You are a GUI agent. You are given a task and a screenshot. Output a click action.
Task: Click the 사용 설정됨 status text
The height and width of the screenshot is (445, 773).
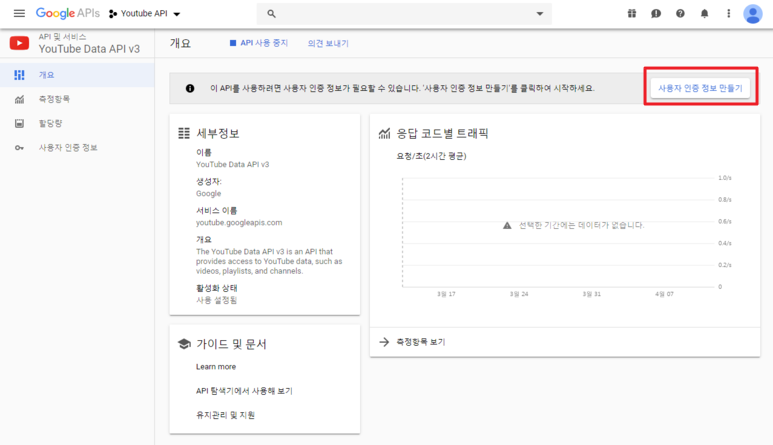pos(216,300)
